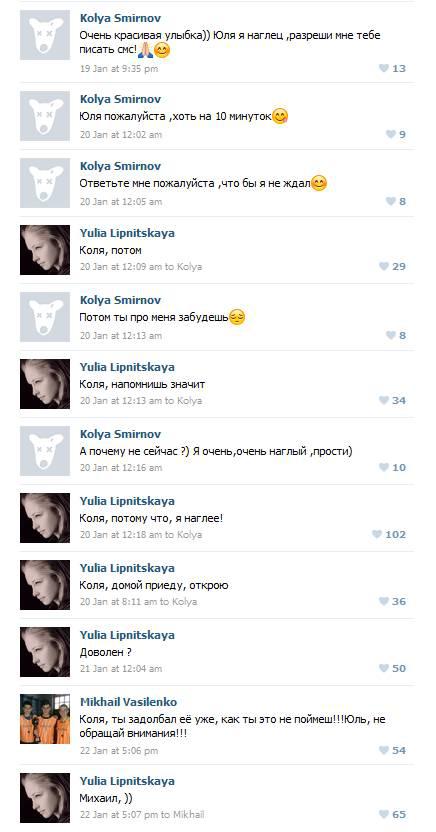436x832 pixels.
Task: Click Kolya's default dog avatar on first comment
Action: tap(45, 35)
